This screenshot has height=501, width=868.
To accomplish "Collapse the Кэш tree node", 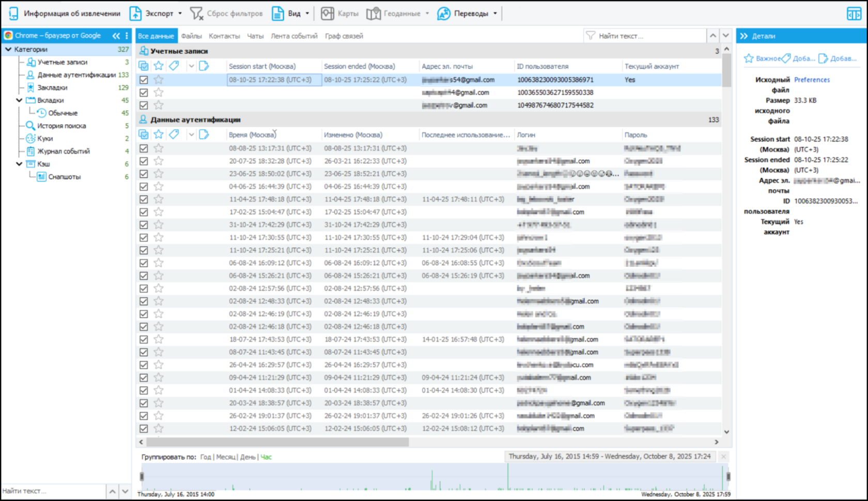I will [19, 164].
